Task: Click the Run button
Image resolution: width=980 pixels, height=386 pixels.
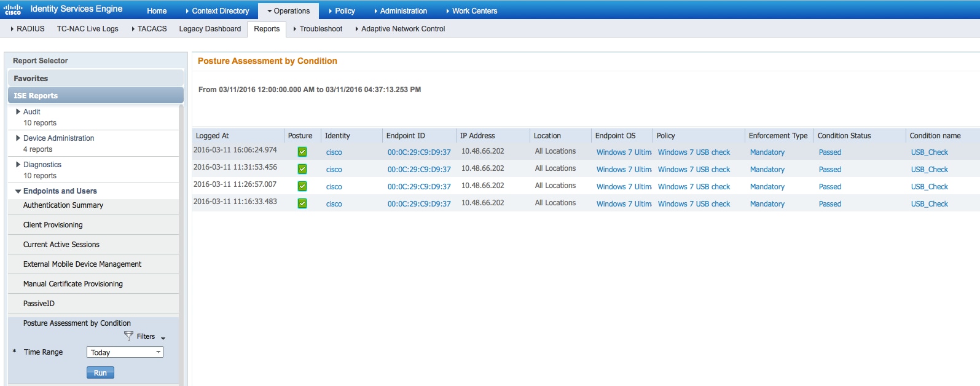Action: [x=100, y=372]
